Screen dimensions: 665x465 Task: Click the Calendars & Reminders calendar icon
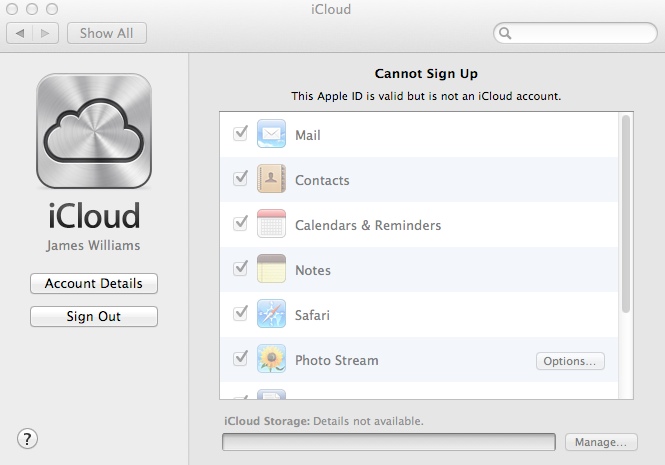pos(271,224)
